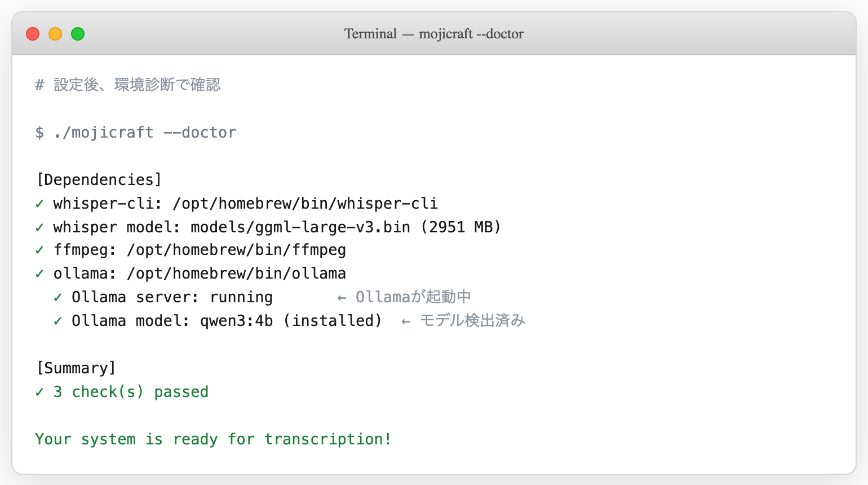The image size is (868, 485).
Task: Click the window title Terminal — mojicraft --doctor
Action: (x=433, y=34)
